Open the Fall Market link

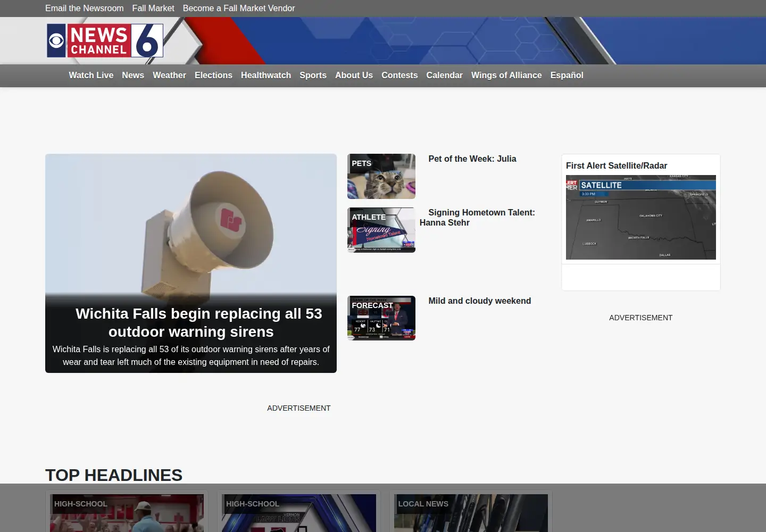153,9
